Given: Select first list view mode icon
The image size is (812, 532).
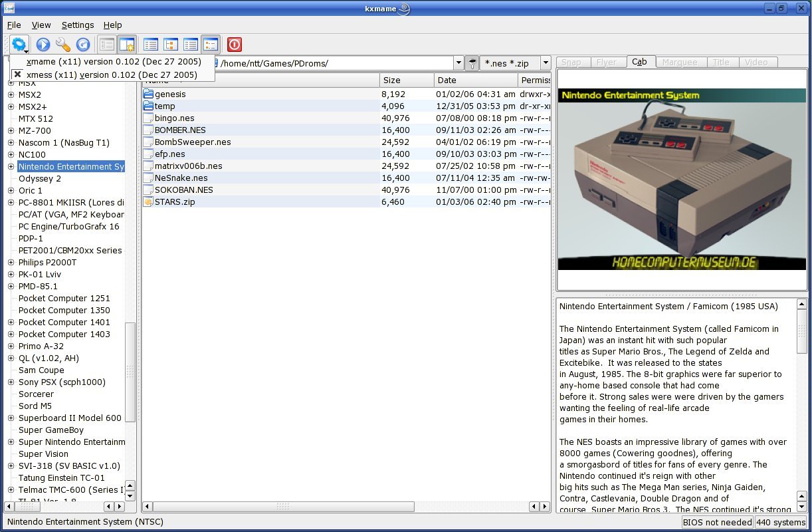Looking at the screenshot, I should 151,45.
